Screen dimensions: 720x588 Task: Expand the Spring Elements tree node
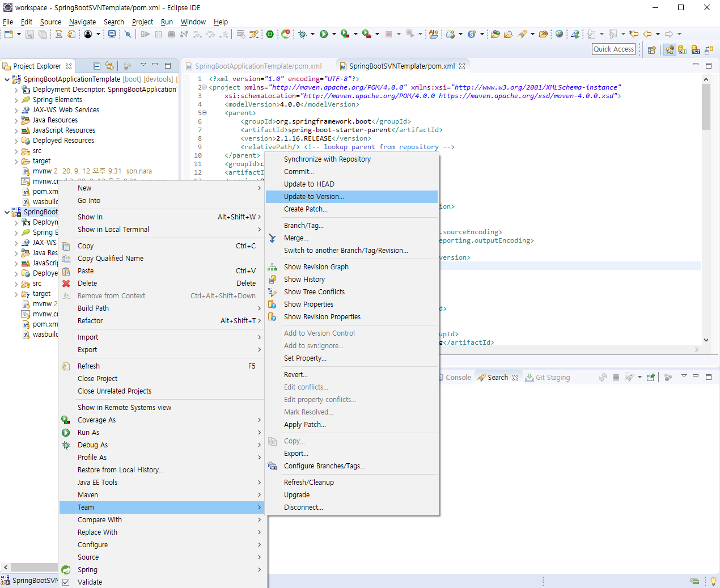click(x=16, y=100)
